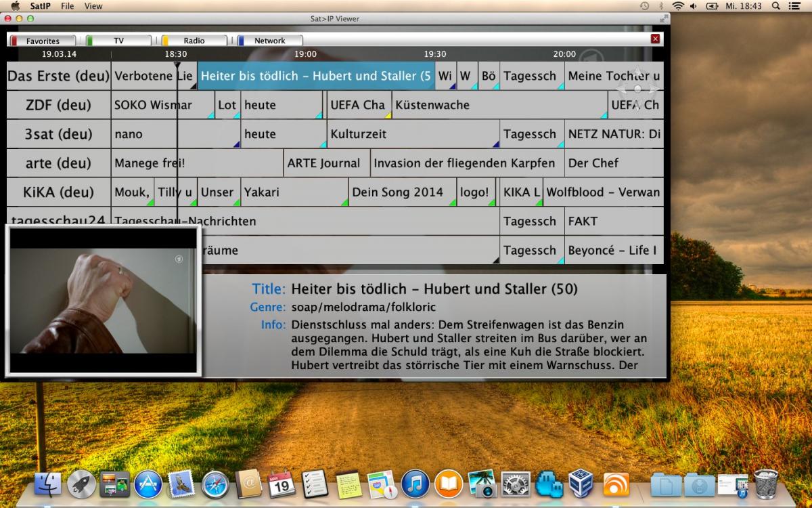Select the Küstenwache program on ZDF

499,105
